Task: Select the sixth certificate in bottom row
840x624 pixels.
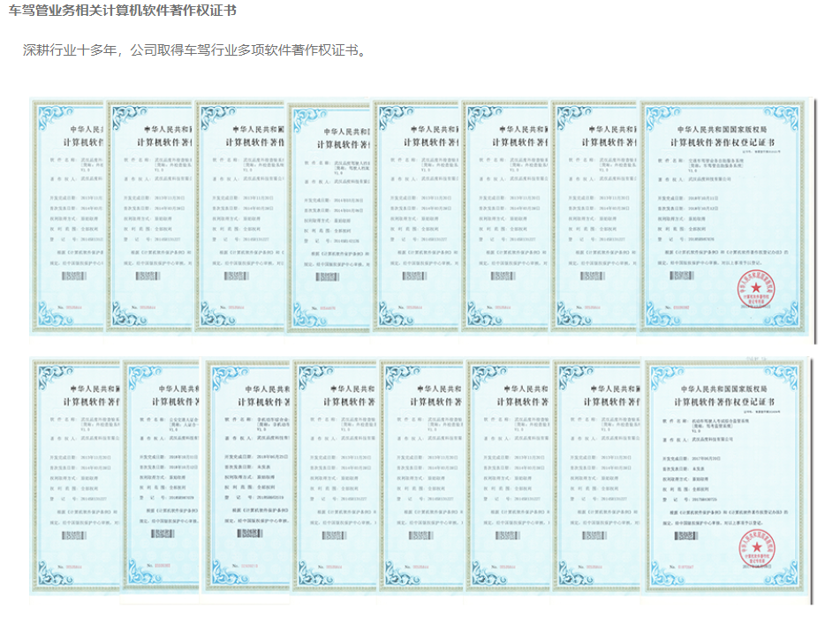Action: (x=509, y=477)
